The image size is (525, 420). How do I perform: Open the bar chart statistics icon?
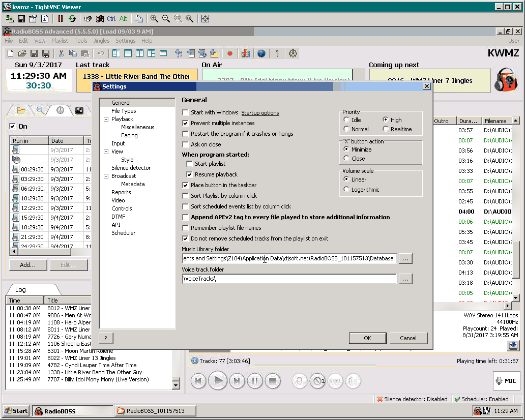point(246,53)
